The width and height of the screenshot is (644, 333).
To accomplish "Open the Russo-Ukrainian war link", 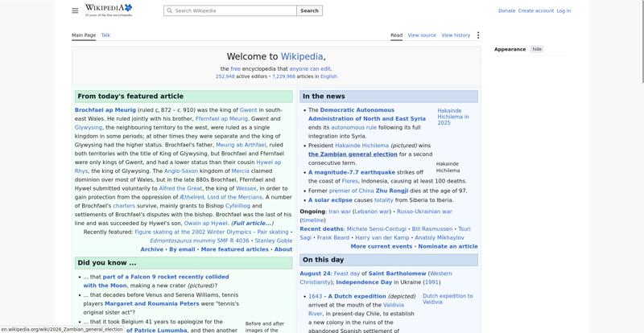I will pos(424,212).
